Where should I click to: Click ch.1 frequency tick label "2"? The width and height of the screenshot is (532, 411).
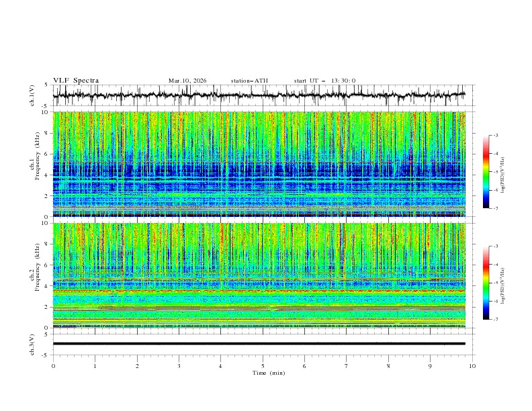pos(47,196)
